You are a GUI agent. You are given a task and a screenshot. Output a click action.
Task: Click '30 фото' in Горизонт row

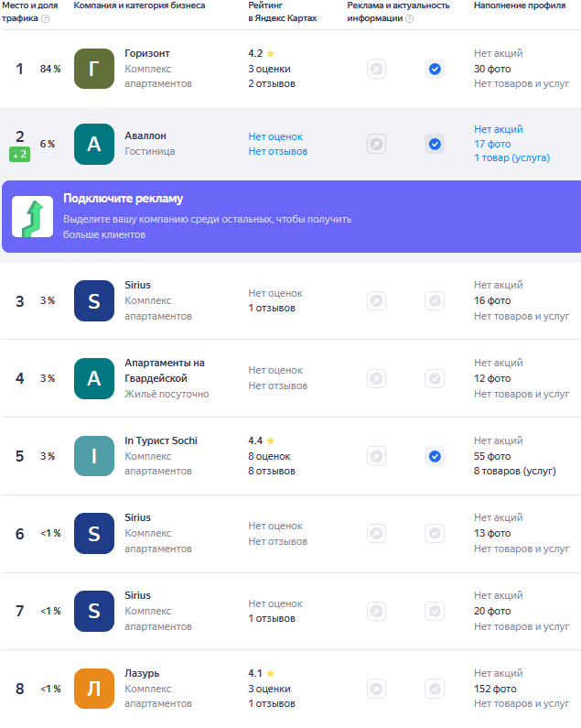pos(492,69)
